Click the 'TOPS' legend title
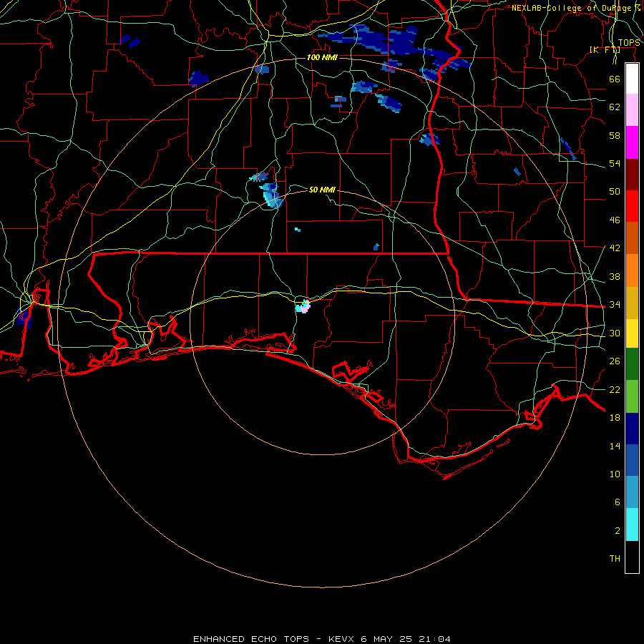644x644 pixels. (629, 43)
